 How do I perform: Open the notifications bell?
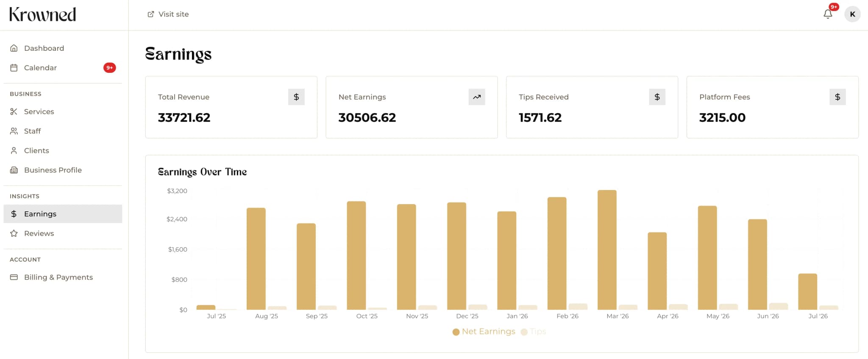pos(828,14)
